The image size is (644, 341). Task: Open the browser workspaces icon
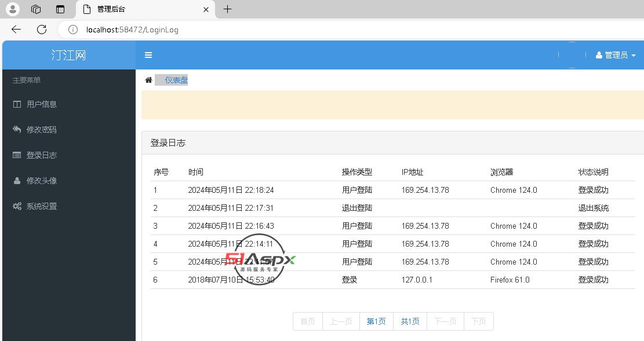36,9
